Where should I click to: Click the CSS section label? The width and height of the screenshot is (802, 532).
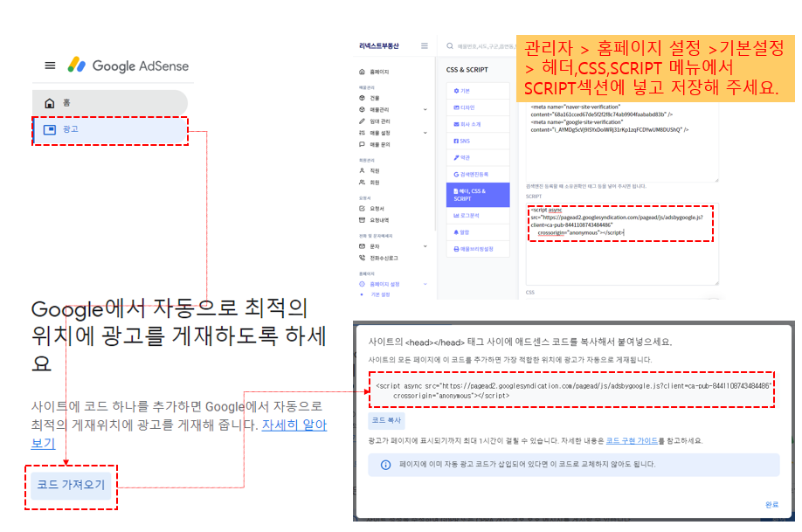530,293
